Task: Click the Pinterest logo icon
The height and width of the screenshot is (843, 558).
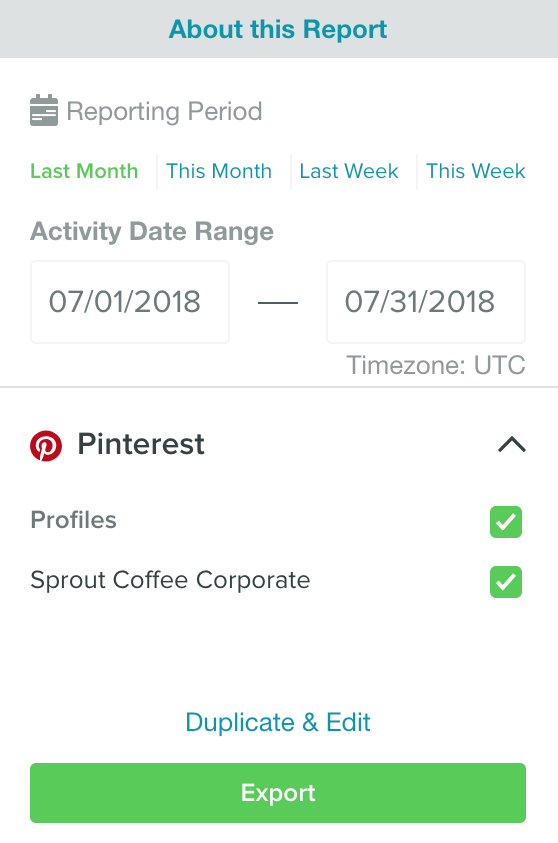Action: click(x=46, y=446)
